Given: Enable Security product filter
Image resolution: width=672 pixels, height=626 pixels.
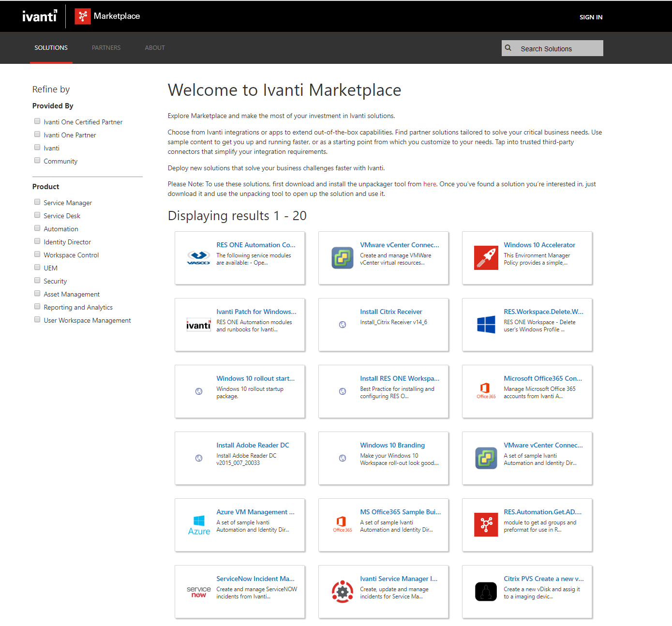Looking at the screenshot, I should (x=37, y=280).
